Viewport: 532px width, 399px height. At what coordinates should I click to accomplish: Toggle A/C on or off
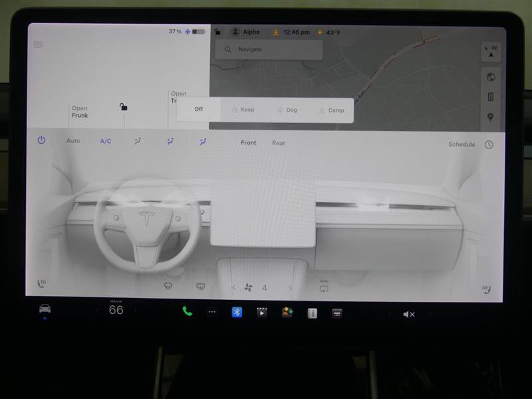click(x=105, y=141)
